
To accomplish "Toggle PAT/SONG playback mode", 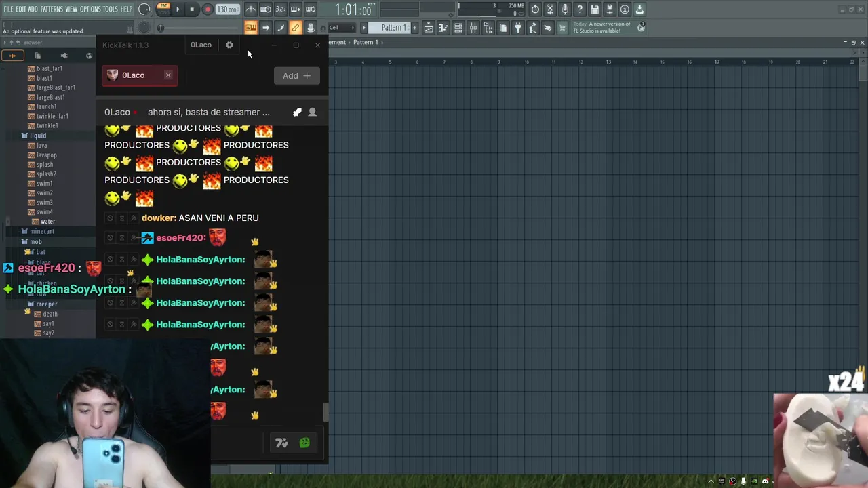I will (163, 9).
